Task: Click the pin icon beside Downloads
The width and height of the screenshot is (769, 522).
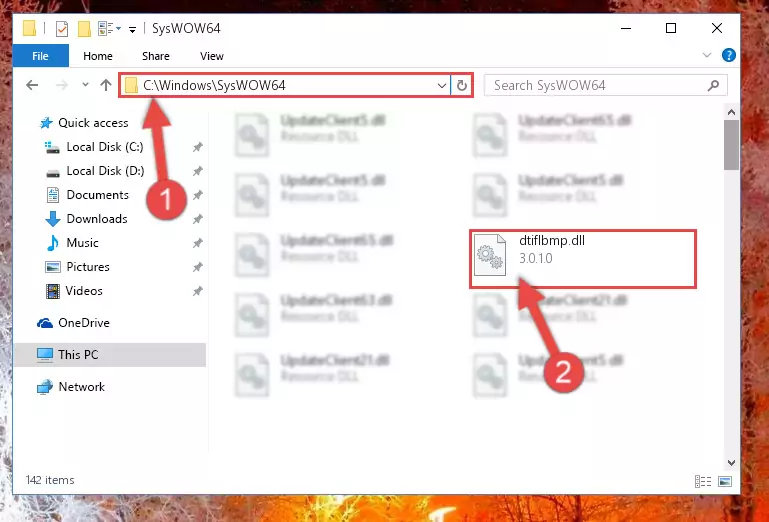Action: (x=198, y=219)
